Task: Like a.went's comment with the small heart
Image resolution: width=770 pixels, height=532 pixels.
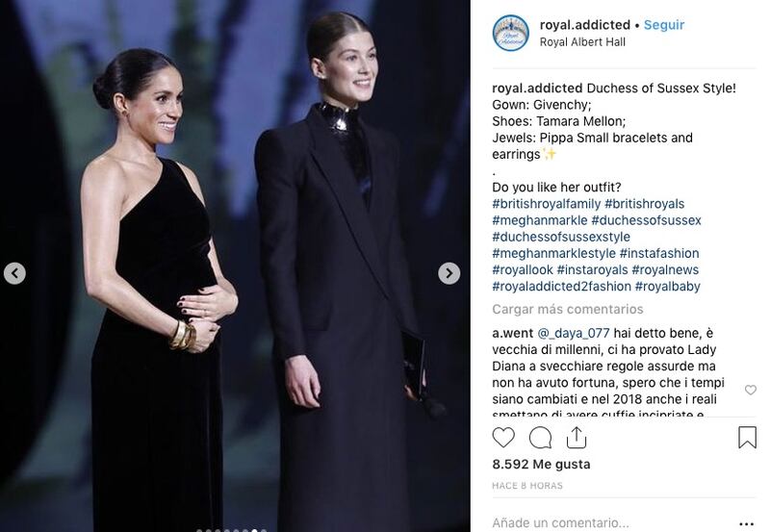Action: [x=751, y=390]
